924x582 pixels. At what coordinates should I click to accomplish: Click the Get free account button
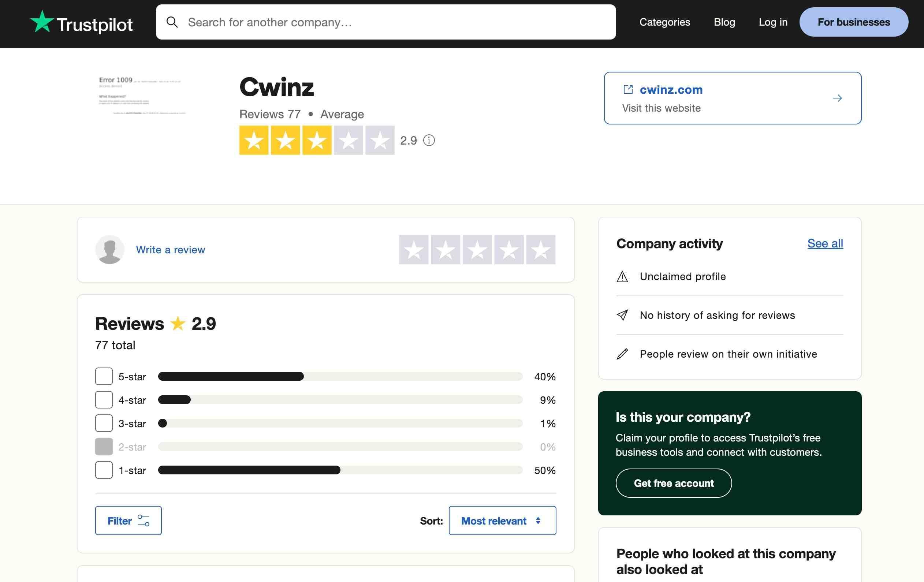click(x=674, y=483)
